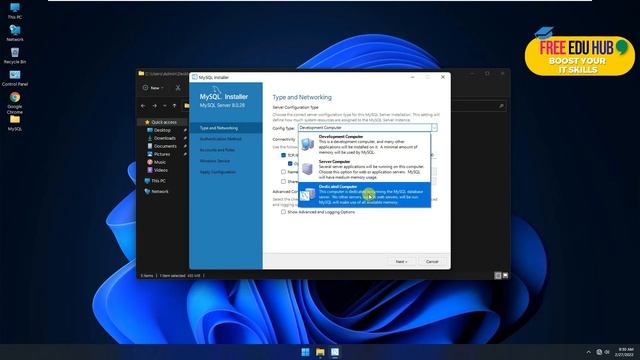Click the Explorer up-directory arrow
This screenshot has height=360, width=640.
point(174,106)
